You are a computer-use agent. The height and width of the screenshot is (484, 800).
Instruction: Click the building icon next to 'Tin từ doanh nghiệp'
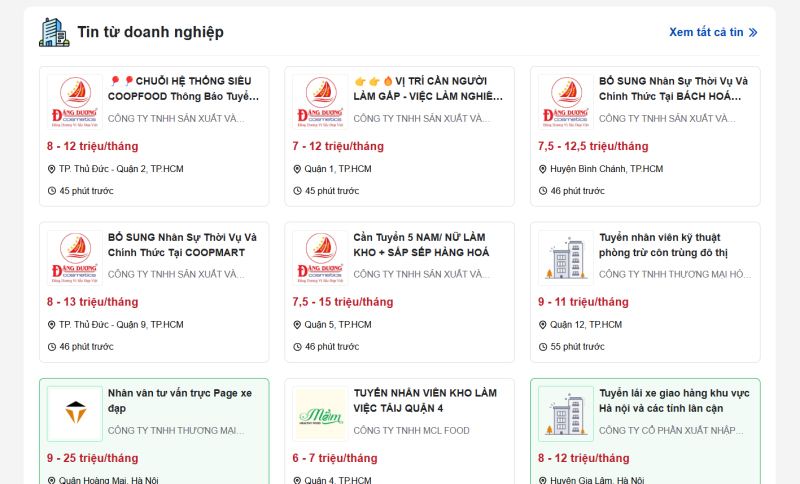point(54,32)
